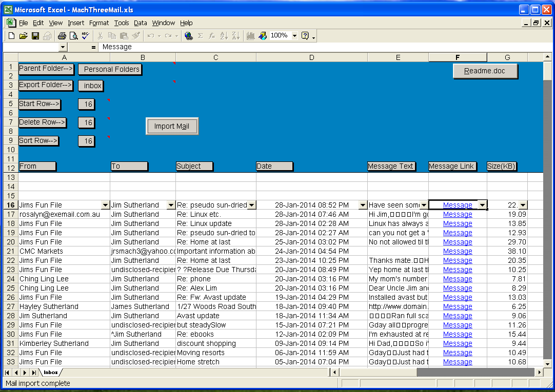Screen dimensions: 555x392
Task: Click the Drawing toolbar icon
Action: [262, 36]
